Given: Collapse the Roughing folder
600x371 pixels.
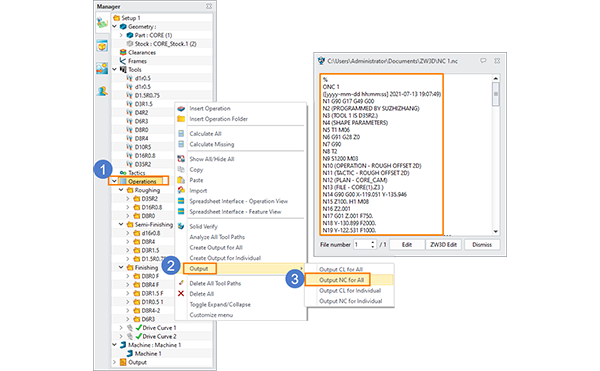Looking at the screenshot, I should click(x=121, y=190).
